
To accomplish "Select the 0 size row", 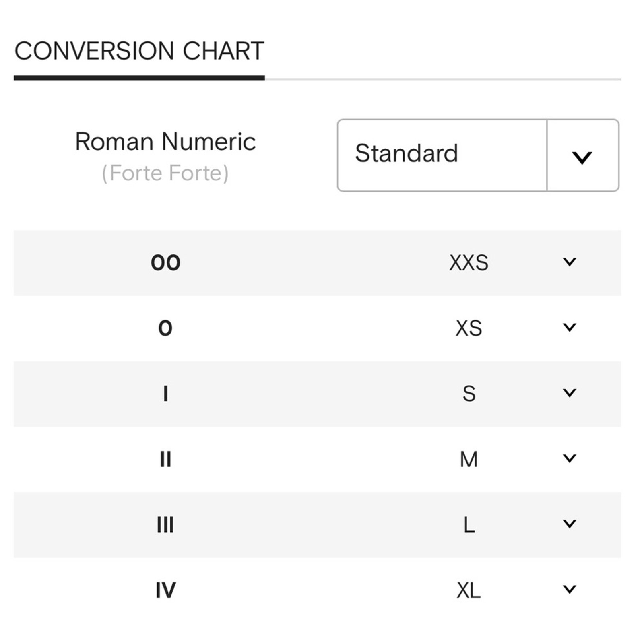I will click(317, 328).
